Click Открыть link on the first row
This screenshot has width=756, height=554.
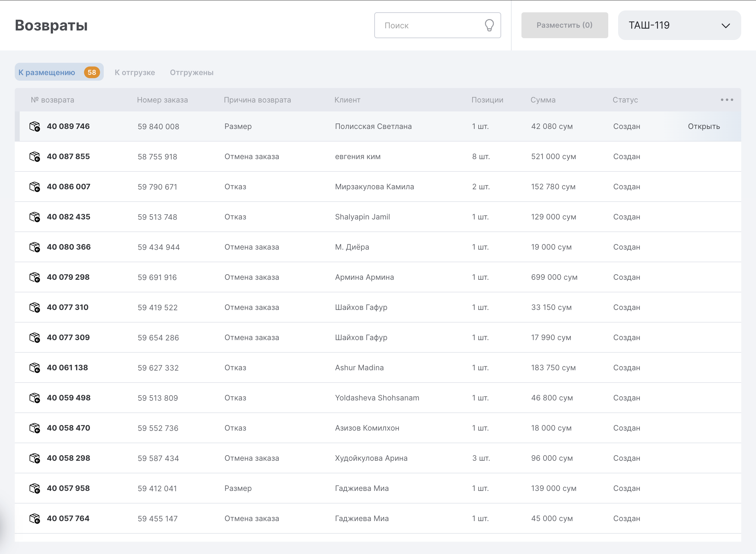[x=703, y=126]
